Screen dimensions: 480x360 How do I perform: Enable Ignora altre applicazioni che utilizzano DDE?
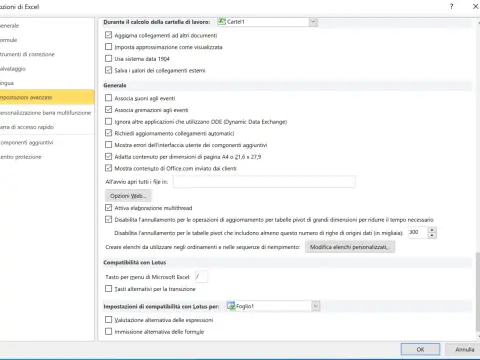click(108, 121)
